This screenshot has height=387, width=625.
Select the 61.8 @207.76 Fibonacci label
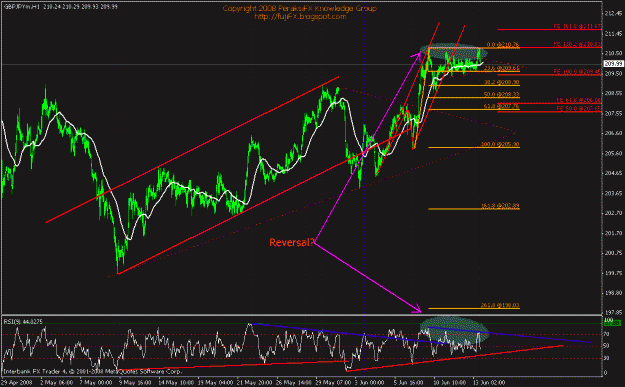tap(501, 106)
